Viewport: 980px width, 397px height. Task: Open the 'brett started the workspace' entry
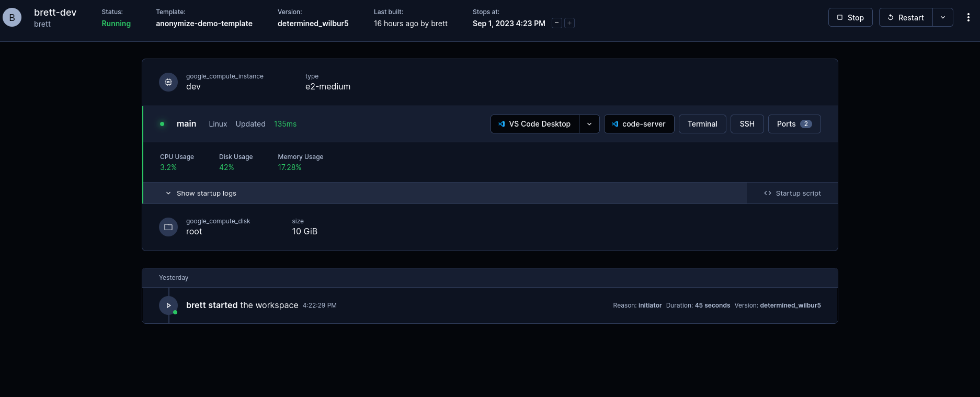[x=490, y=305]
